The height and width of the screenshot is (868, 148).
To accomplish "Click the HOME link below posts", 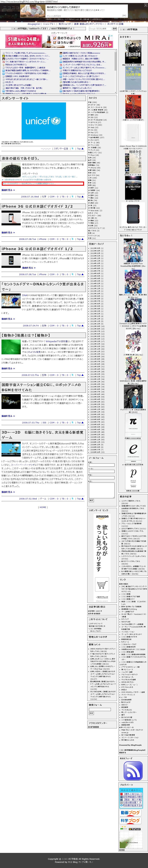I will coord(43,507).
